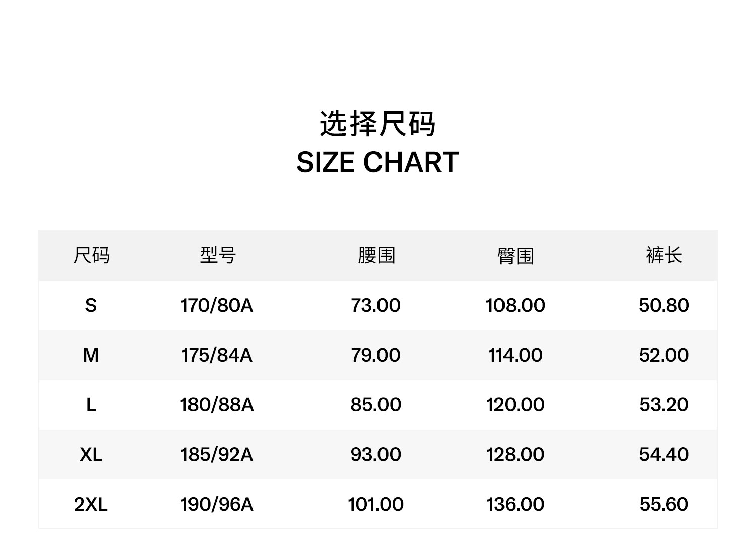756x549 pixels.
Task: Select the XL size row label
Action: (x=91, y=455)
